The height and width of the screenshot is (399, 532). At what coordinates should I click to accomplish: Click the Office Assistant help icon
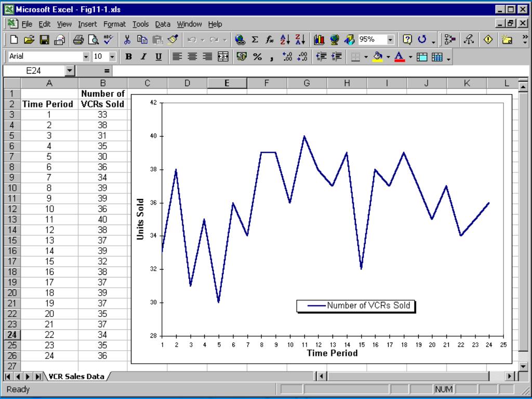(407, 39)
